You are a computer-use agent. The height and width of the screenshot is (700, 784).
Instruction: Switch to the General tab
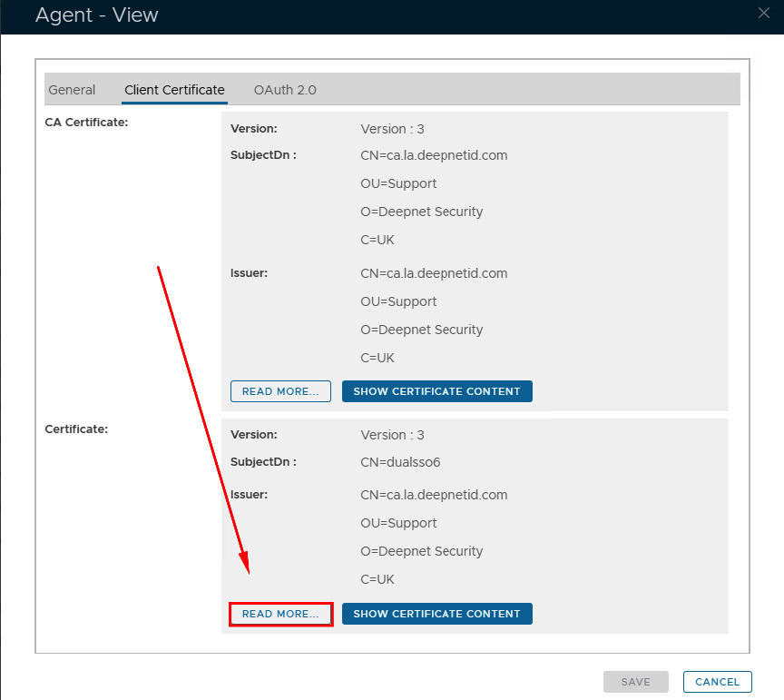(72, 90)
